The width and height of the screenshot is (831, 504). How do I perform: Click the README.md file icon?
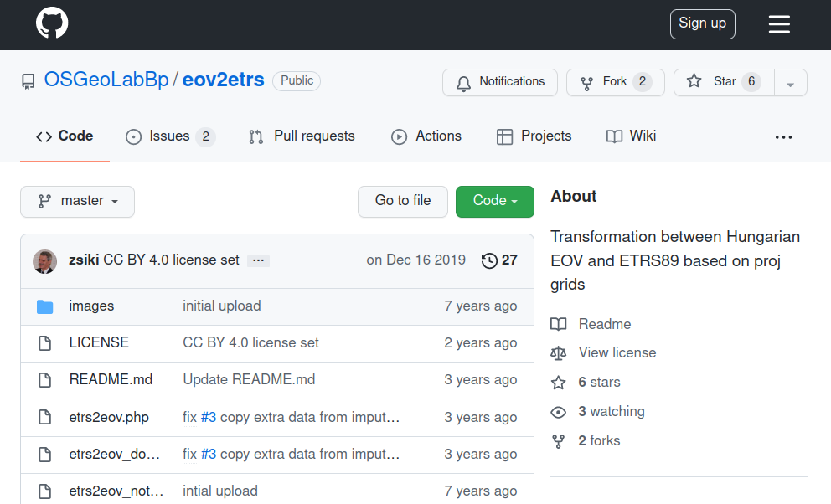coord(45,380)
